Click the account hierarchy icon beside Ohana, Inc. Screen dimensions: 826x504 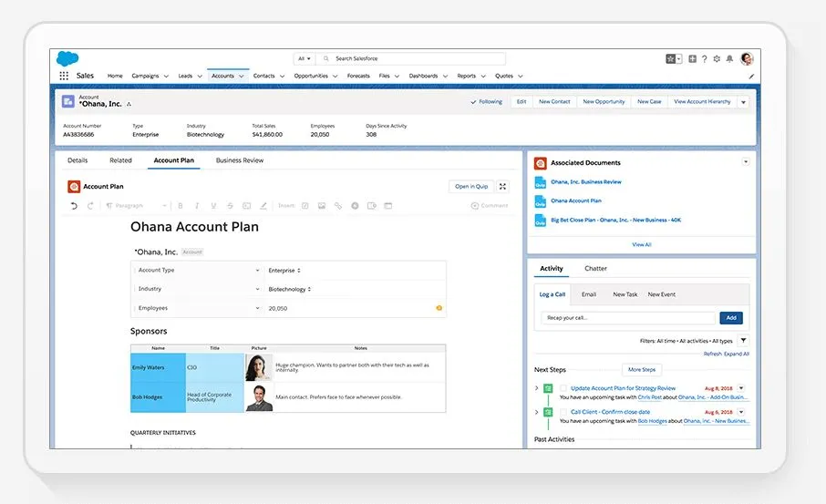click(x=129, y=104)
